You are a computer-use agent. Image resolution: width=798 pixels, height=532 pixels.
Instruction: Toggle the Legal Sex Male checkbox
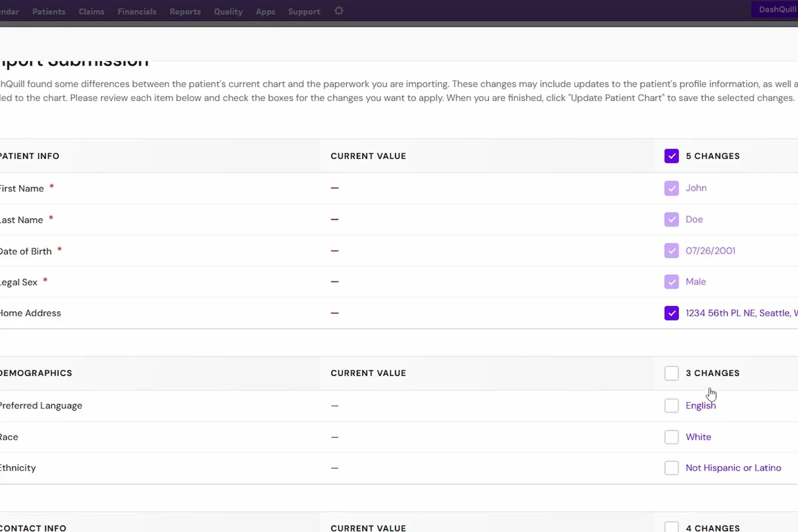[x=671, y=282]
